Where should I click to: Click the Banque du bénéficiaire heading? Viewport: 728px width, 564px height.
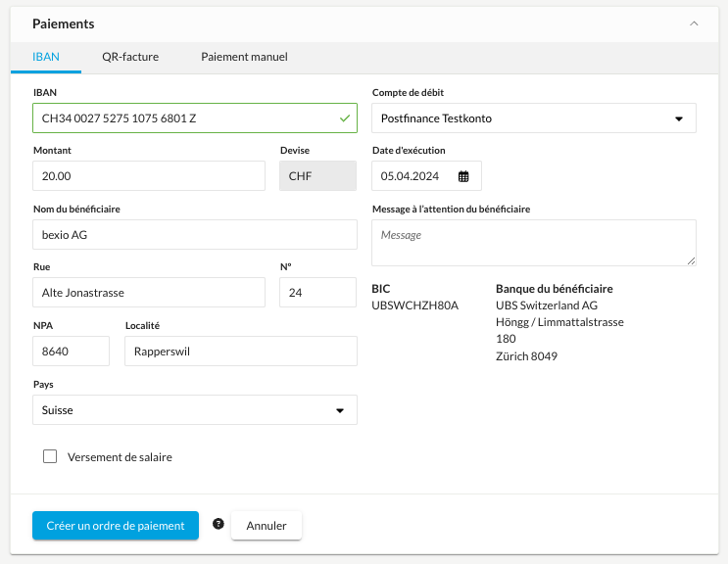tap(555, 289)
